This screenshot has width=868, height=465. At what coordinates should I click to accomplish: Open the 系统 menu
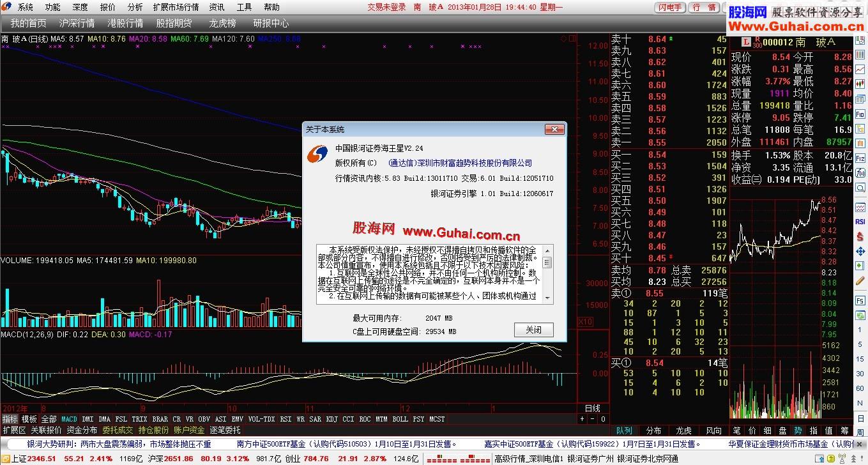click(x=25, y=7)
